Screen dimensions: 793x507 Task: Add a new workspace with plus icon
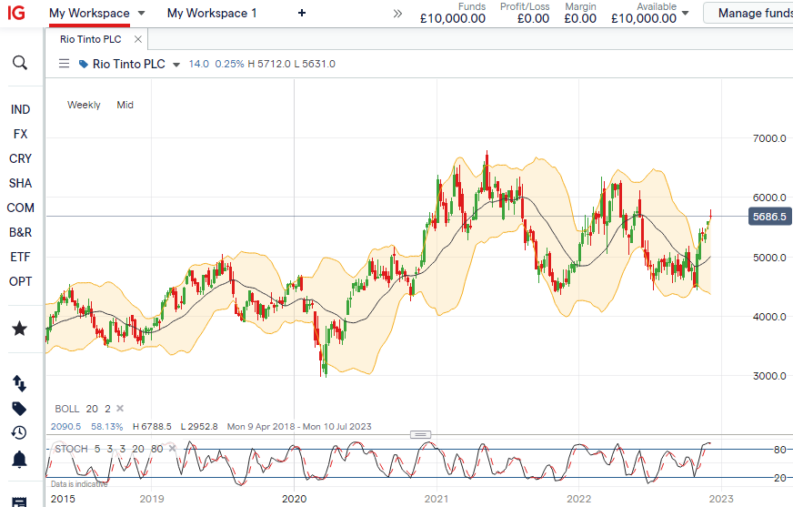302,13
